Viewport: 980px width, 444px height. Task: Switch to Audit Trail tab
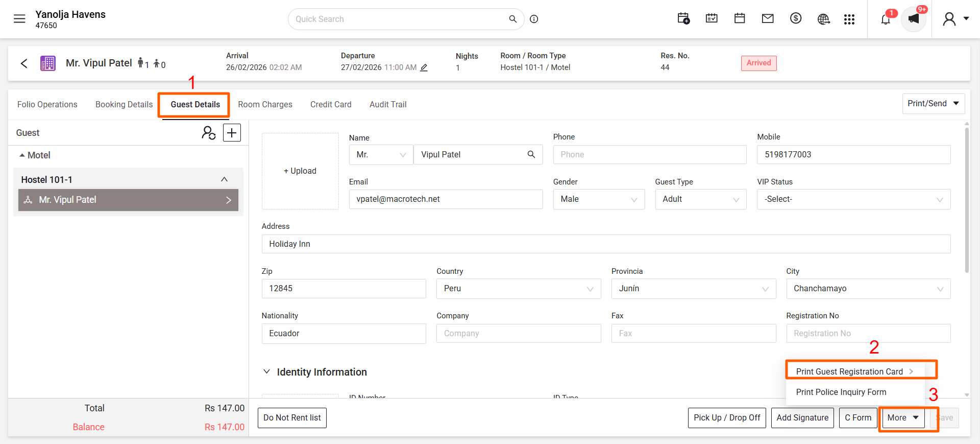click(x=388, y=105)
